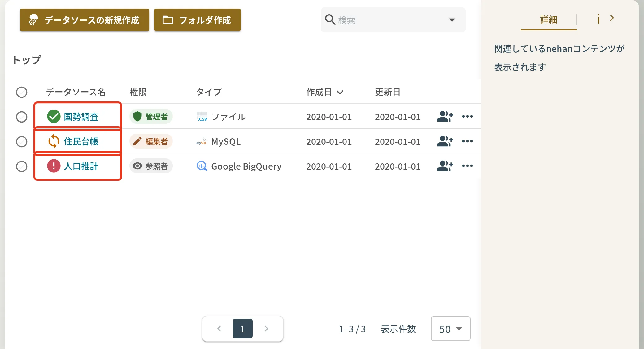This screenshot has width=644, height=349.
Task: Expand the search options dropdown arrow
Action: point(452,20)
